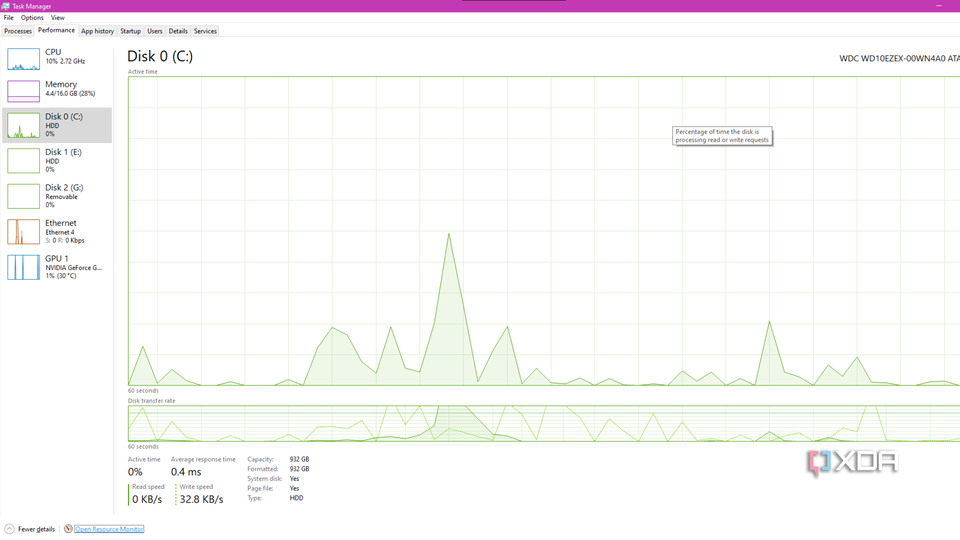The width and height of the screenshot is (960, 540).
Task: Click the Active time 0% value
Action: point(135,472)
